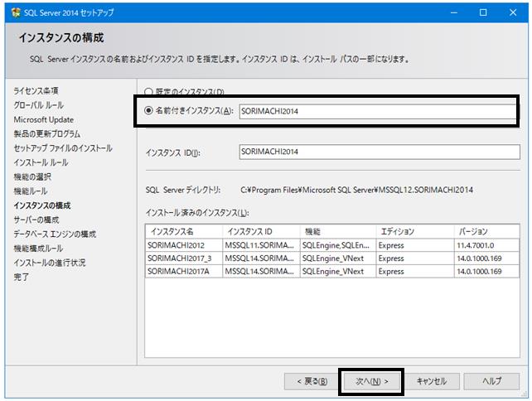The height and width of the screenshot is (401, 532).
Task: Select the 製品の更新プログラム step
Action: (x=47, y=134)
